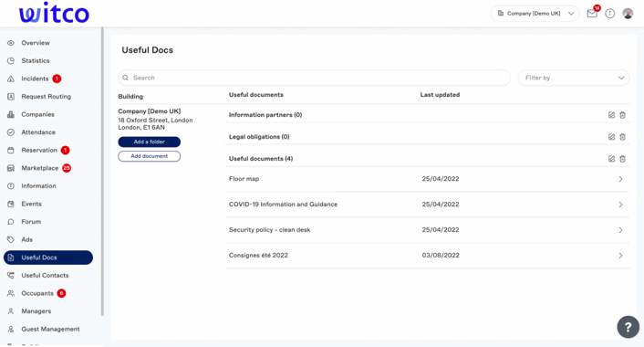Viewport: 644px width, 347px height.
Task: Click the Ads tag icon
Action: [11, 239]
